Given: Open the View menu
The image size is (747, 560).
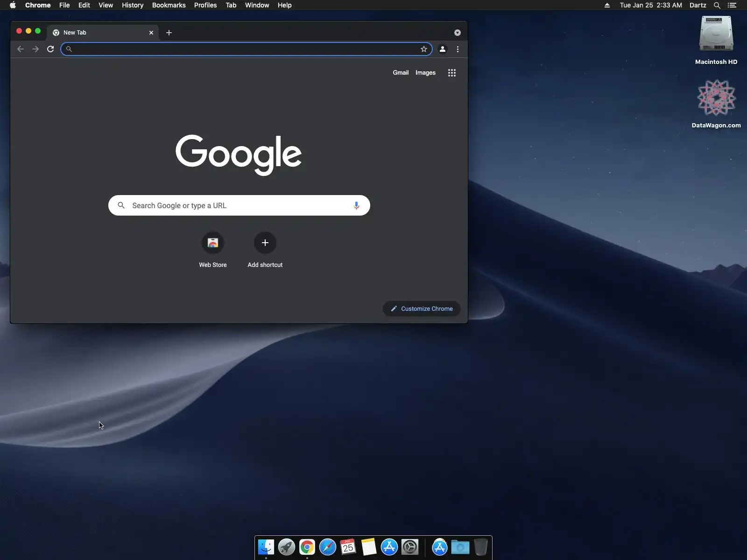Looking at the screenshot, I should (x=106, y=5).
